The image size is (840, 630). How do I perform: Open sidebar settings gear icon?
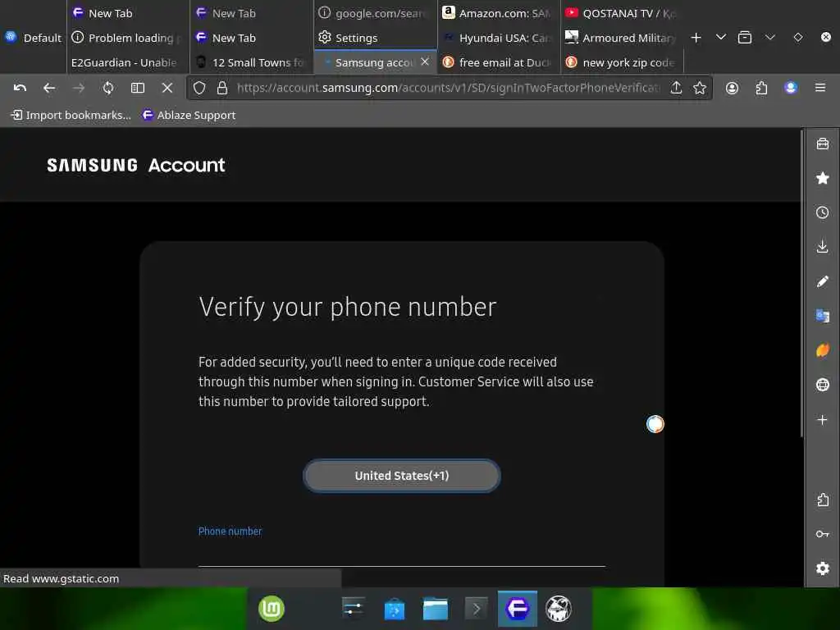(x=823, y=568)
